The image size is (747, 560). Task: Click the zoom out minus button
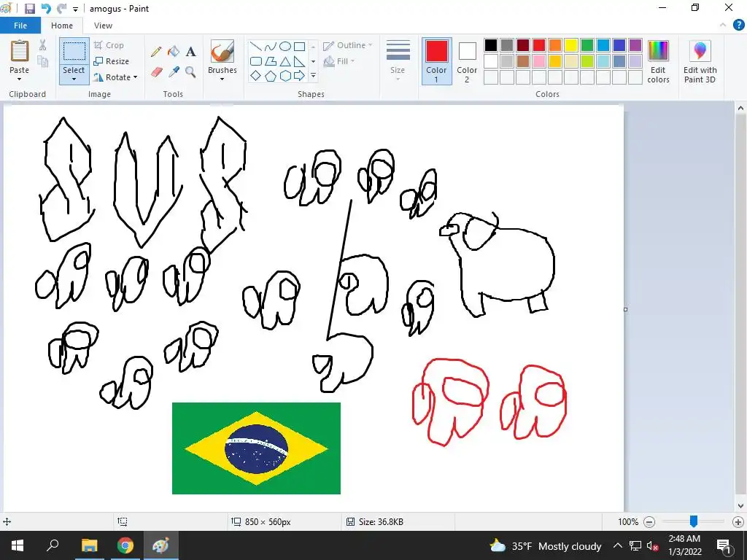649,522
